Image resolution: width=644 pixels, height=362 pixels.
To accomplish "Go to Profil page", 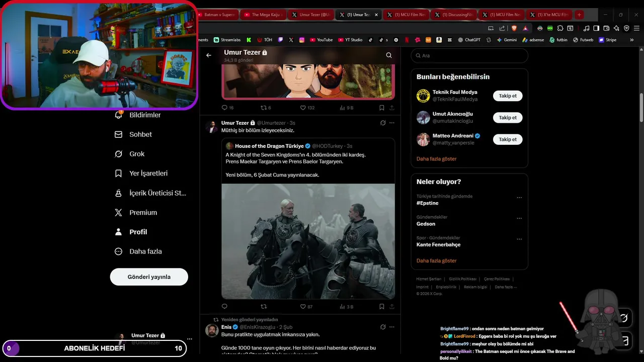I will click(131, 232).
